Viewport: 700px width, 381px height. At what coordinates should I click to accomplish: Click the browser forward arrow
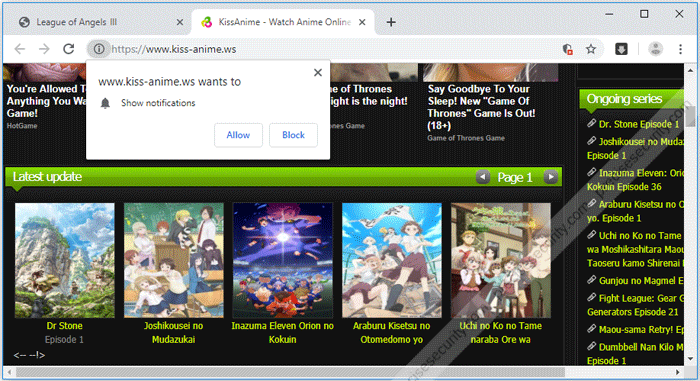click(44, 49)
